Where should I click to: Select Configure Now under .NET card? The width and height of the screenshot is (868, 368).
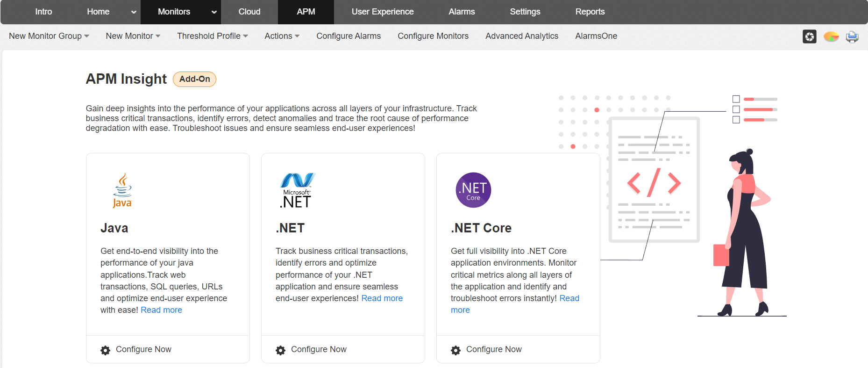[318, 349]
